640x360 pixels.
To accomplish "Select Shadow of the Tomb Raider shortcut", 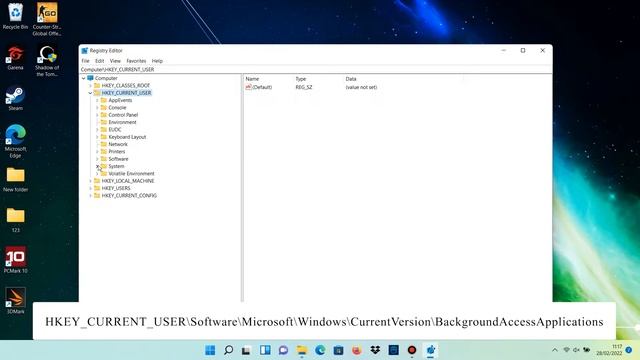I will tap(47, 61).
